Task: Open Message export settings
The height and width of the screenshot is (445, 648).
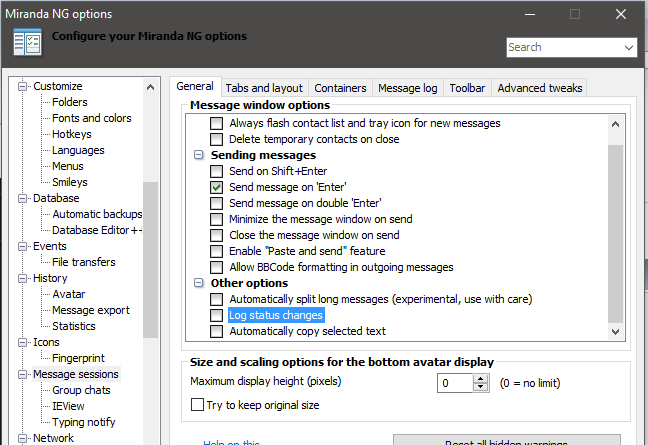Action: 91,310
